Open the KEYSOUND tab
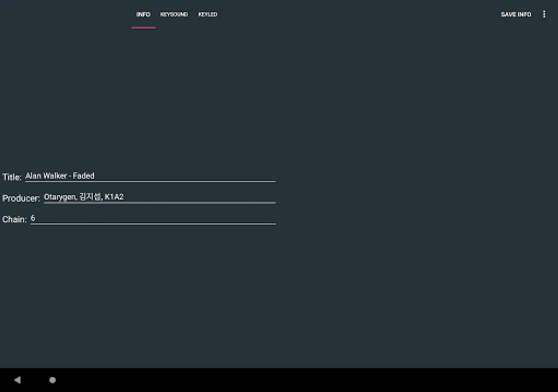This screenshot has height=392, width=558. [174, 14]
